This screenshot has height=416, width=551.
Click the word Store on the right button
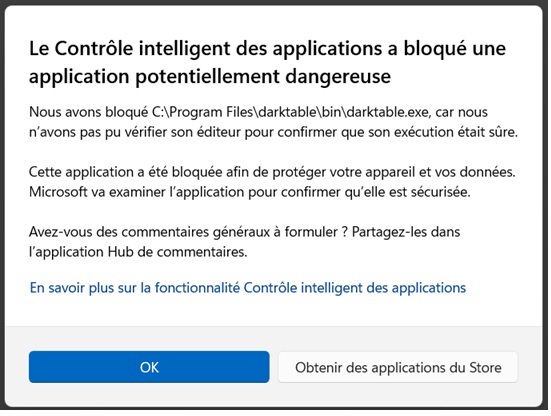(485, 368)
